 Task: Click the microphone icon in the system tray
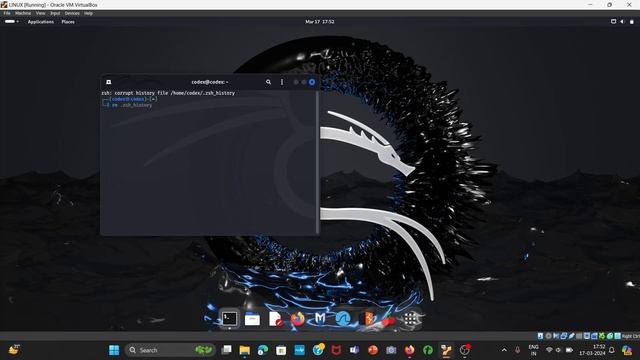tap(518, 350)
